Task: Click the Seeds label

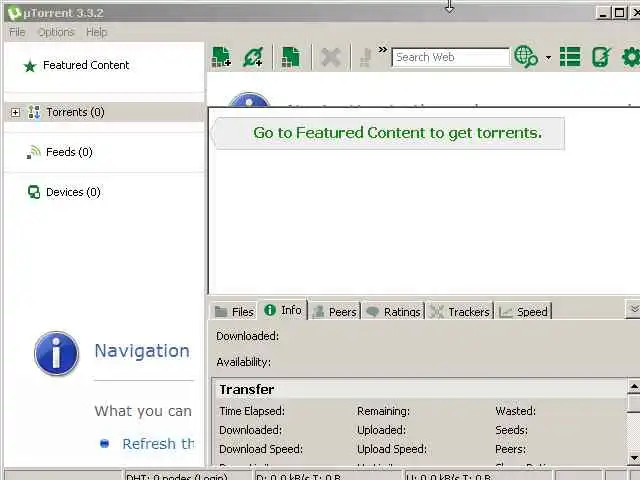Action: [x=511, y=430]
